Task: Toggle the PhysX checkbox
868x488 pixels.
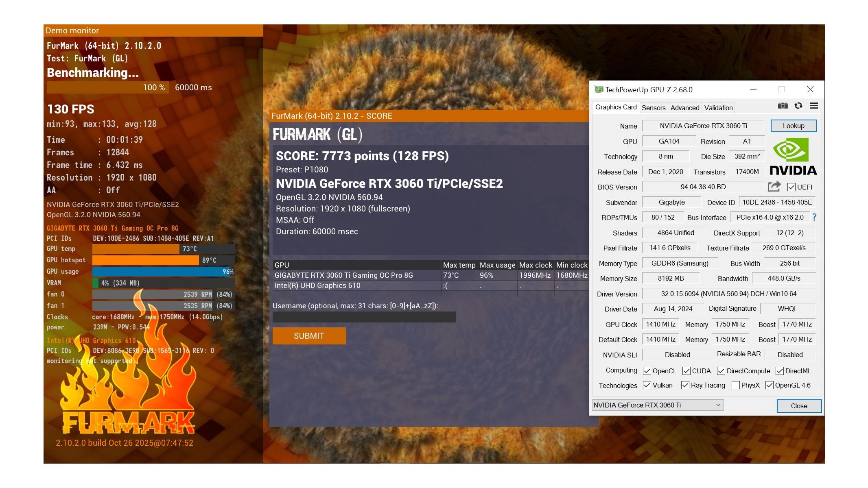Action: 735,385
